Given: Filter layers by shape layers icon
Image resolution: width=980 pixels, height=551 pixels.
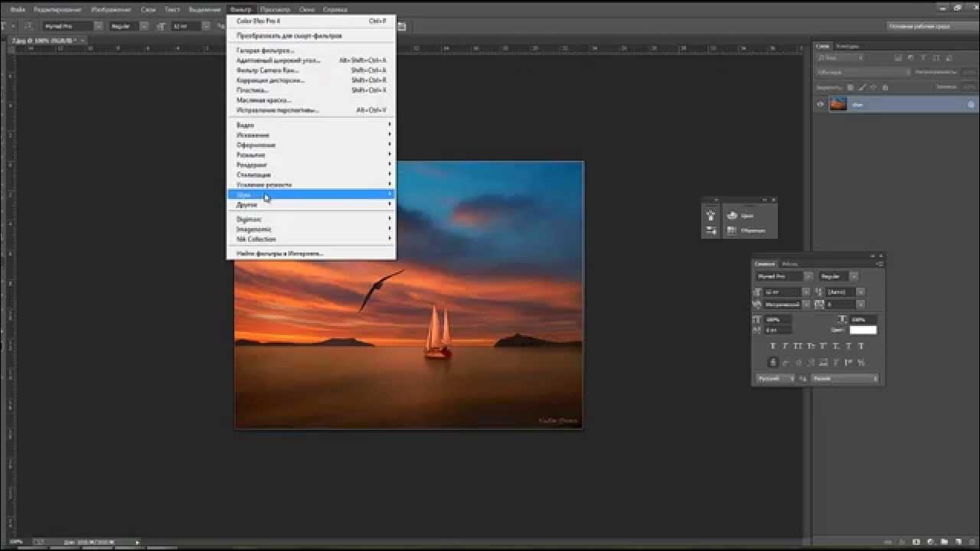Looking at the screenshot, I should tap(936, 58).
